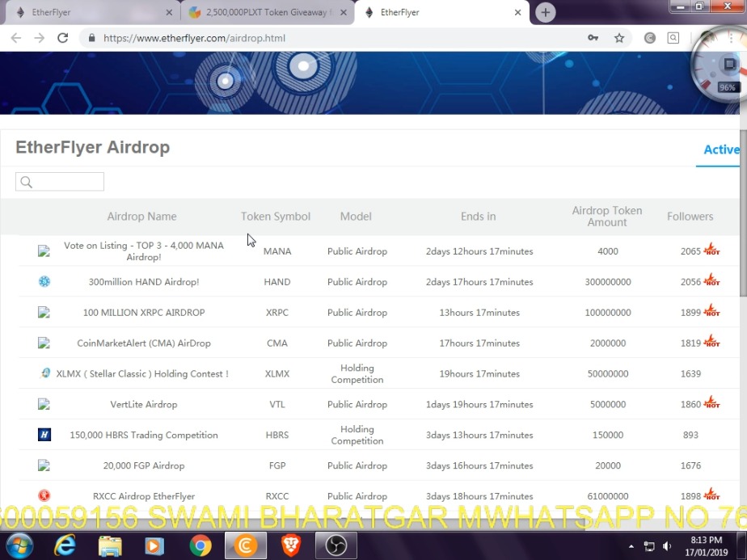The height and width of the screenshot is (560, 747).
Task: Click the CMA row broken image icon
Action: (44, 343)
